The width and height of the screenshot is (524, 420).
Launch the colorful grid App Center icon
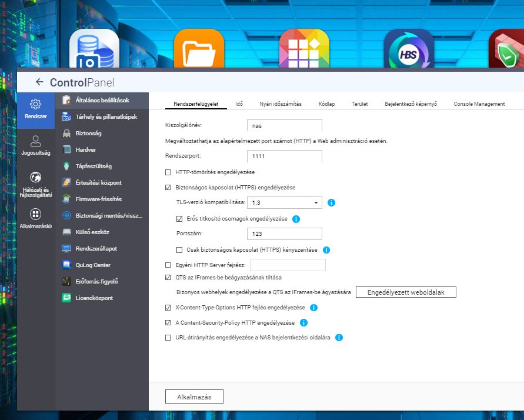304,48
